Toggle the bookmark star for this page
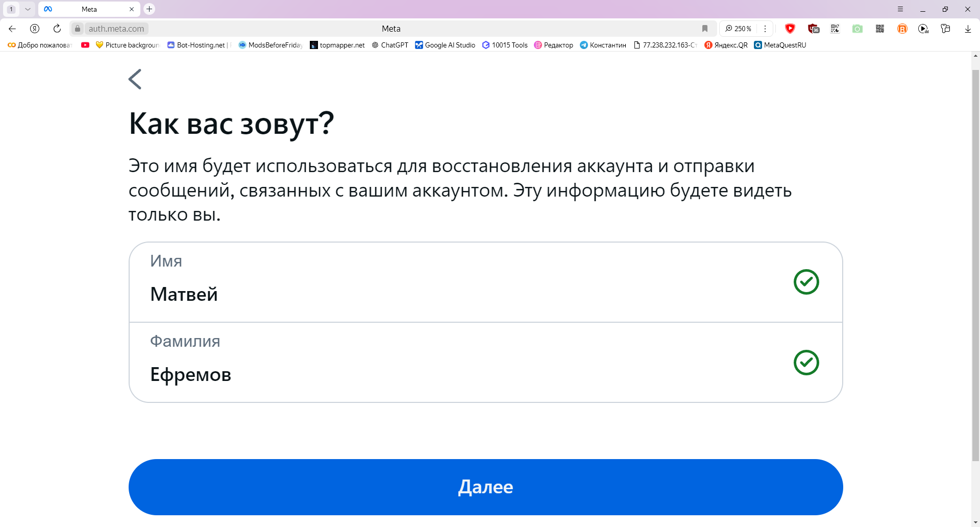The image size is (980, 527). pyautogui.click(x=705, y=29)
